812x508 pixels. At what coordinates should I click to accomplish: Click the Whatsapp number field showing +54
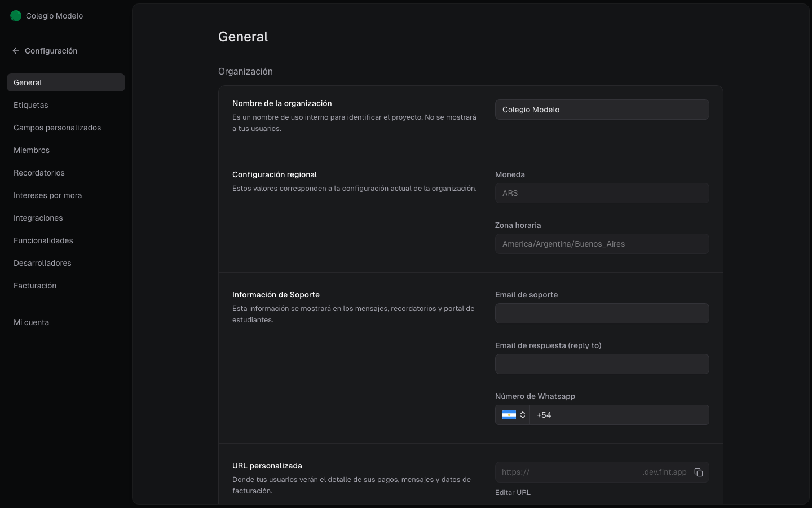(619, 415)
